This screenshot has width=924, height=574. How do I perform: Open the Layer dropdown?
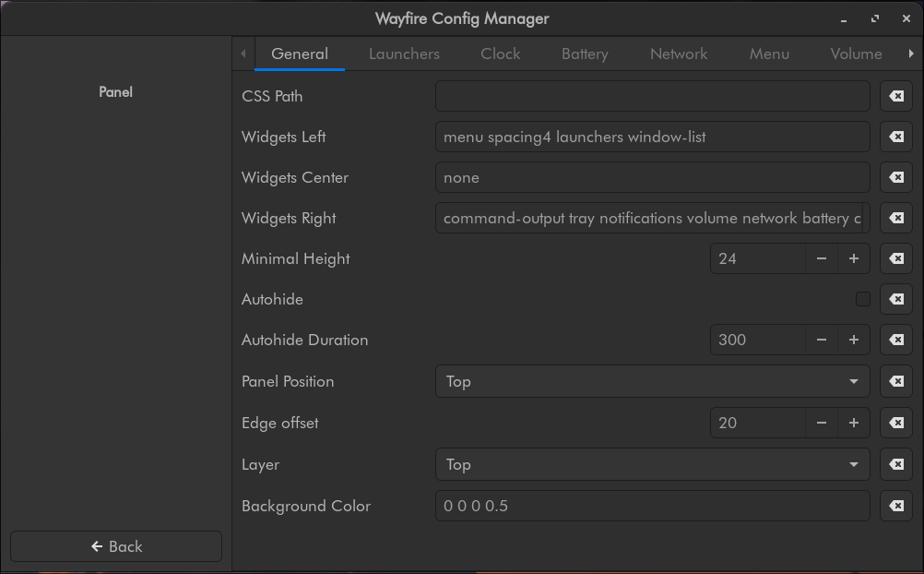(652, 464)
